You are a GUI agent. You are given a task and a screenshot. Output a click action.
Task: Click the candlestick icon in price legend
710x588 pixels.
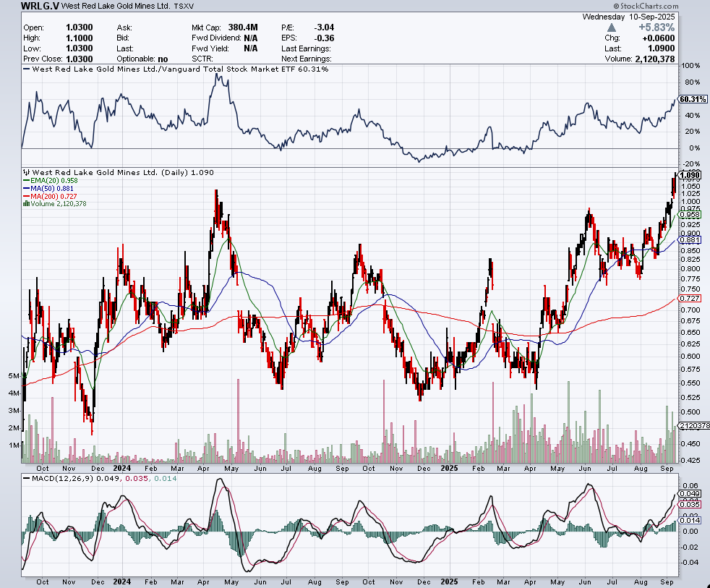(26, 172)
